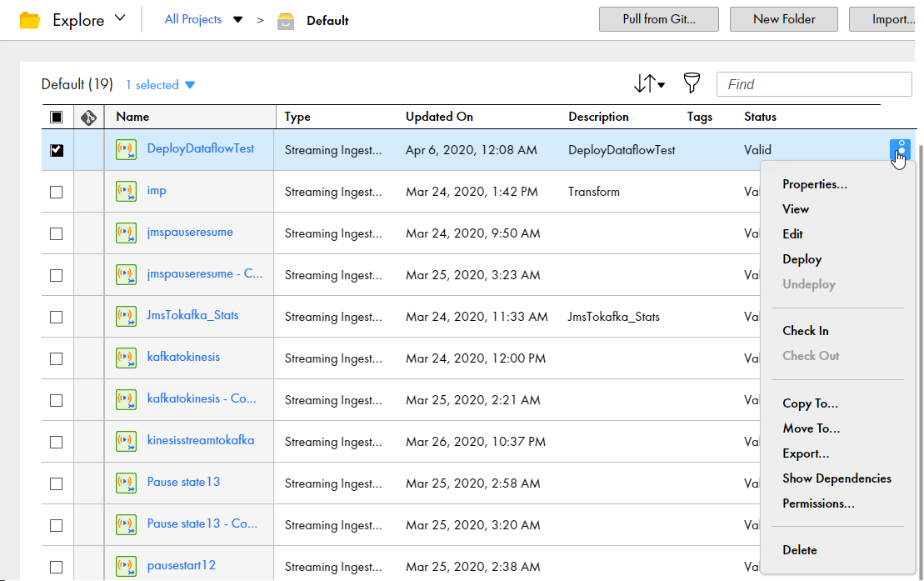Choose Delete from the context menu

pos(799,549)
